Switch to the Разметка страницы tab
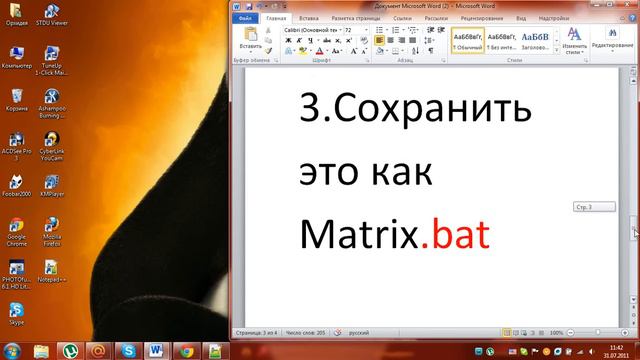The width and height of the screenshot is (640, 360). 356,18
